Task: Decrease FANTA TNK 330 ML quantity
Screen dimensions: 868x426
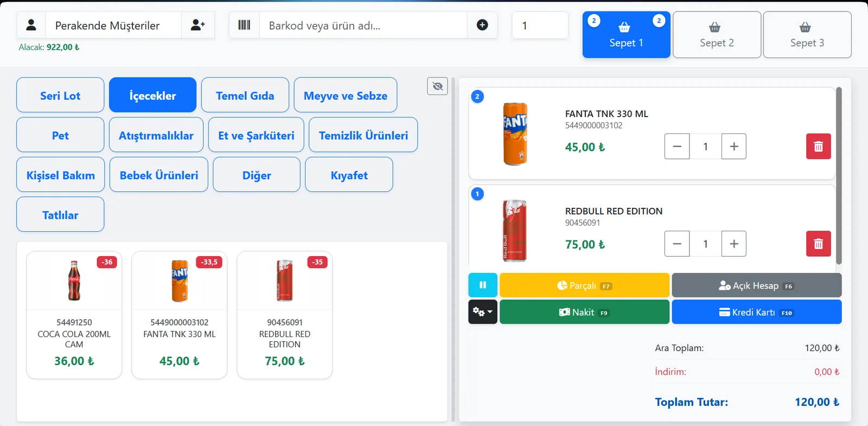Action: pyautogui.click(x=677, y=147)
